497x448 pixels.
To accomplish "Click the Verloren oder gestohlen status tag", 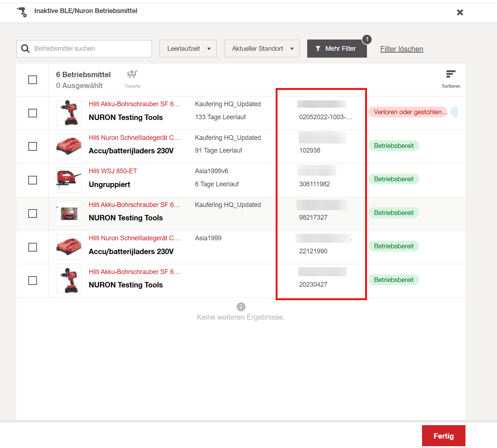I will [408, 112].
